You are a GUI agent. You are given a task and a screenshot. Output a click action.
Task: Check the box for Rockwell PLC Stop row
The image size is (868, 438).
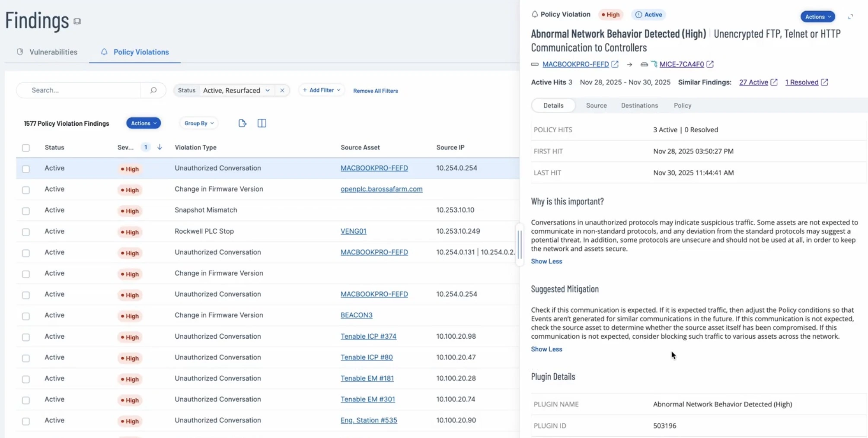click(x=26, y=232)
